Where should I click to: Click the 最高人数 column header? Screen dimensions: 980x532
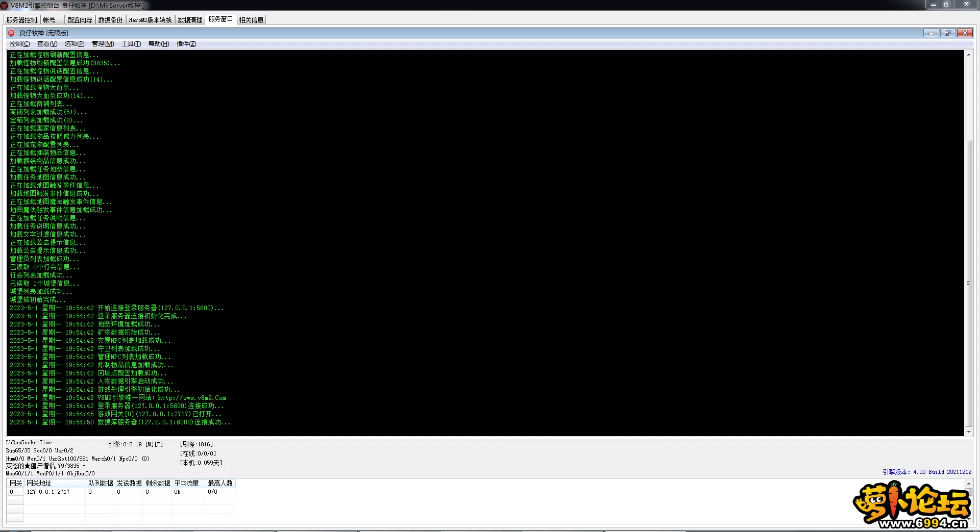click(220, 483)
